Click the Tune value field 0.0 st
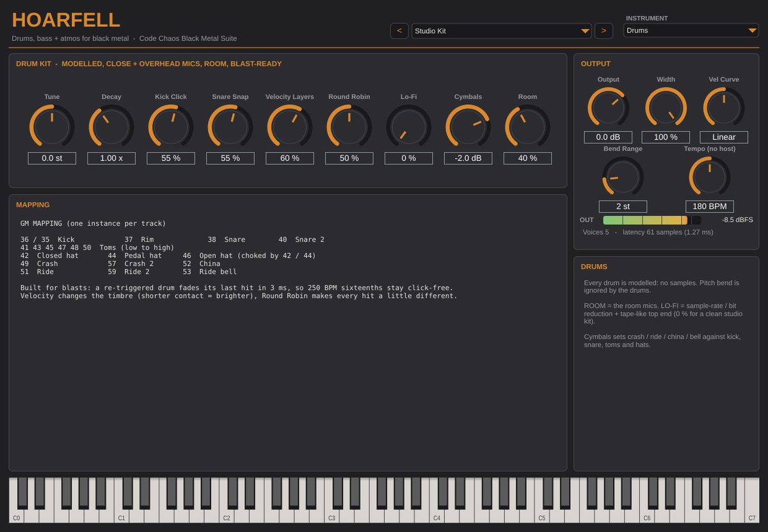Image resolution: width=768 pixels, height=532 pixels. [52, 158]
